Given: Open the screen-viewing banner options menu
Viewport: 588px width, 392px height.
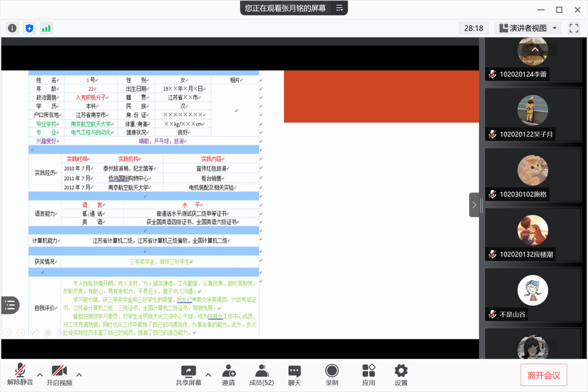Looking at the screenshot, I should [x=339, y=8].
